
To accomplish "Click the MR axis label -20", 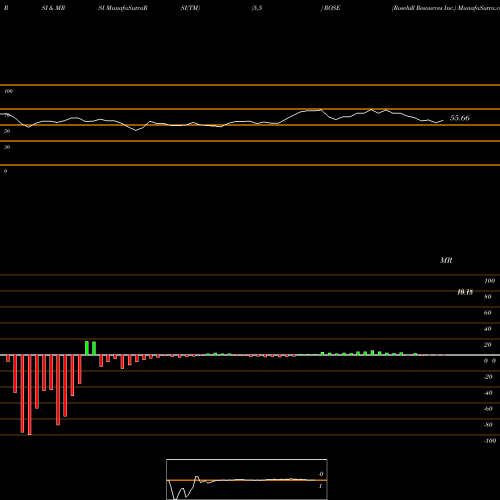I will pos(488,377).
